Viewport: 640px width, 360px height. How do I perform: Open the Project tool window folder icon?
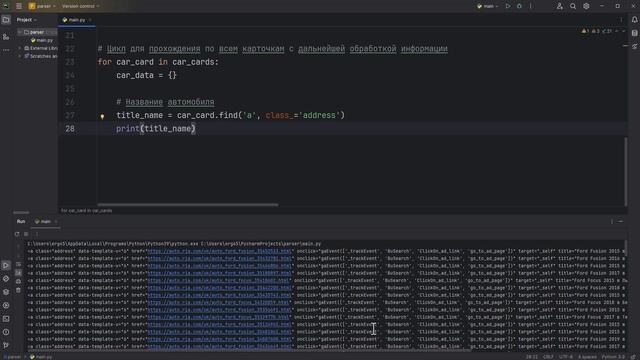pyautogui.click(x=6, y=20)
